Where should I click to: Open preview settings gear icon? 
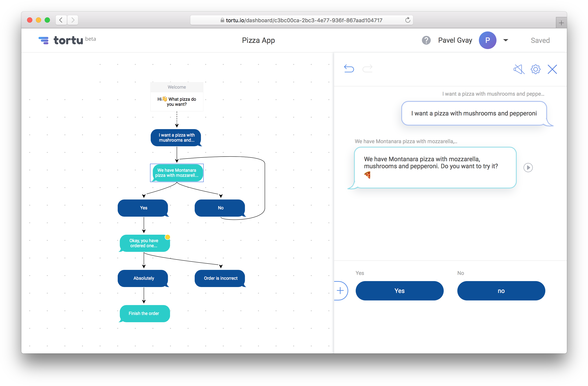(535, 69)
